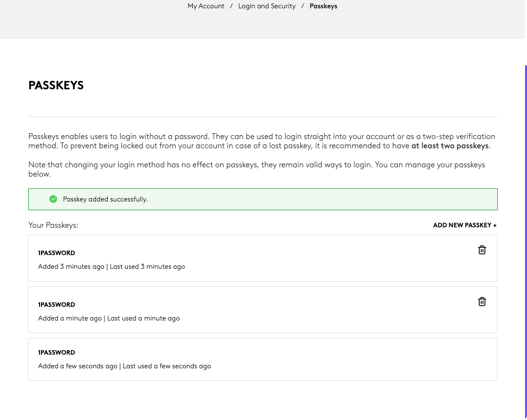
Task: Delete the passkey added a minute ago
Action: tap(482, 302)
